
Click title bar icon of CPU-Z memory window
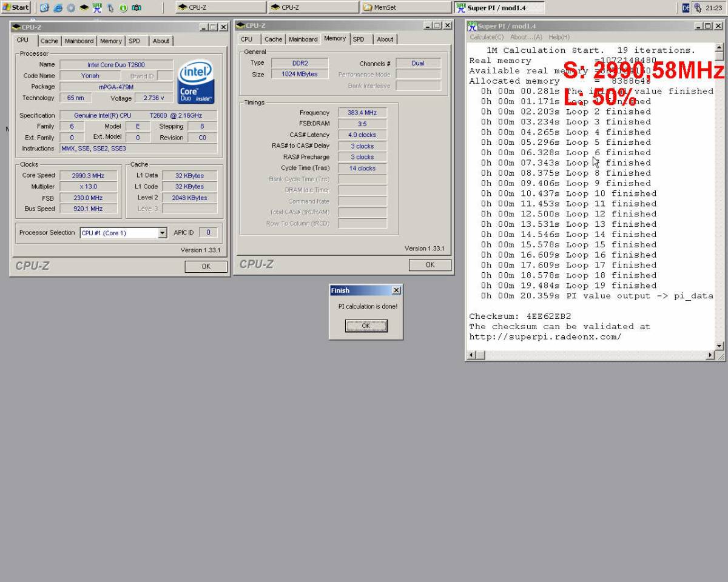coord(240,25)
